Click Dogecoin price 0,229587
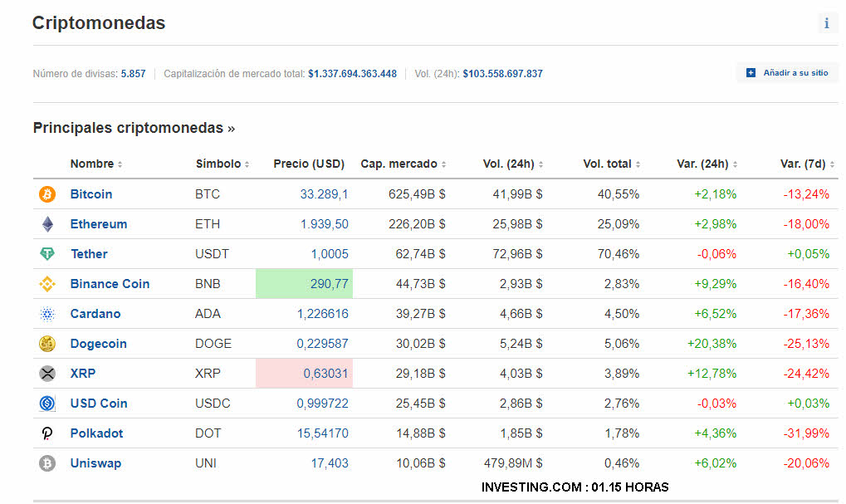846x504 pixels. pos(323,344)
